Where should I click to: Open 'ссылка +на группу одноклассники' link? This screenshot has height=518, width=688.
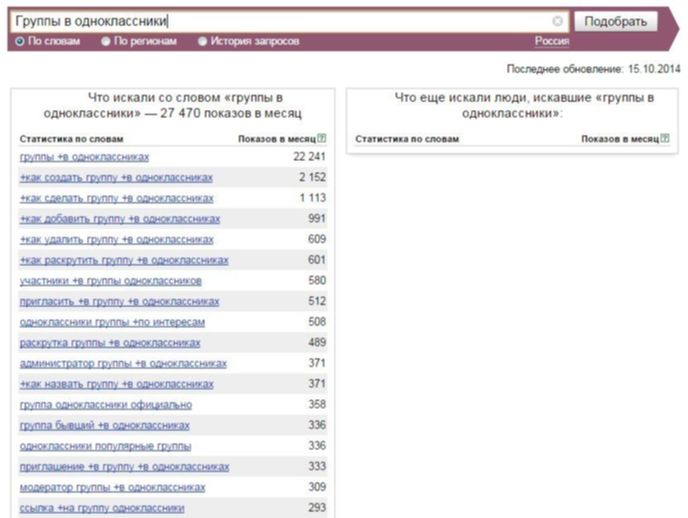coord(102,508)
